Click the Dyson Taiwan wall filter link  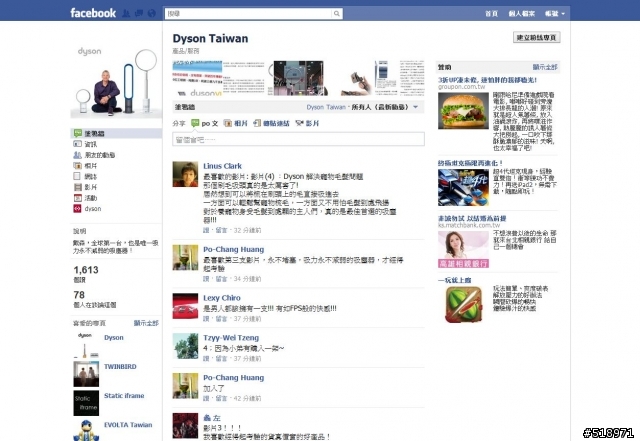click(x=326, y=107)
